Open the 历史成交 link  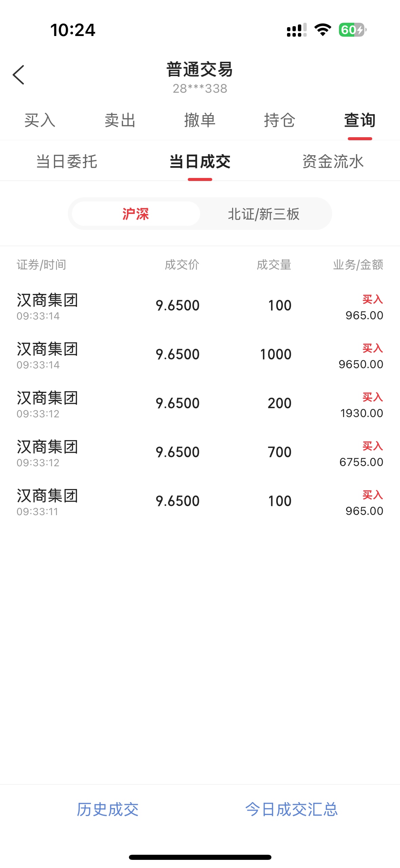pyautogui.click(x=108, y=810)
